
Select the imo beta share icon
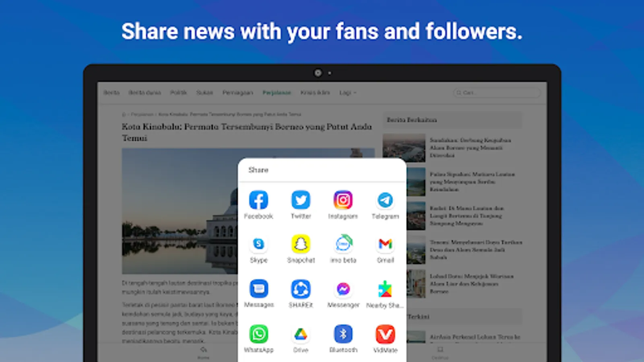pyautogui.click(x=343, y=243)
